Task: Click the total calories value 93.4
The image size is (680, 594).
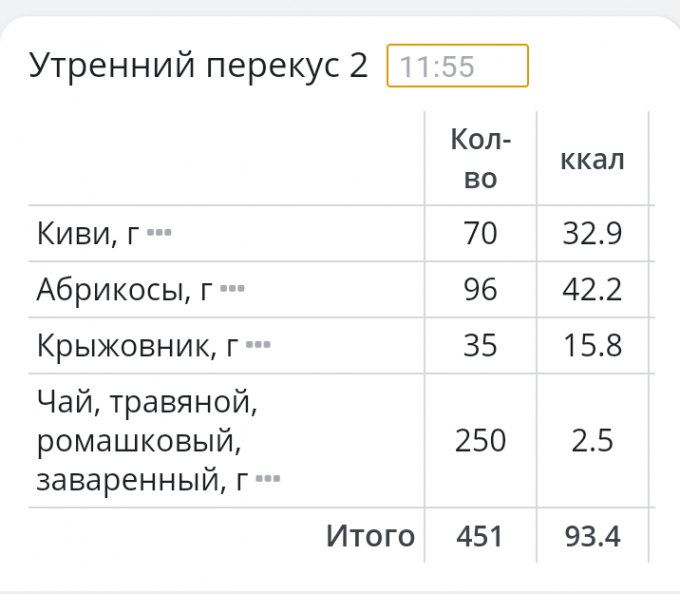Action: [593, 536]
